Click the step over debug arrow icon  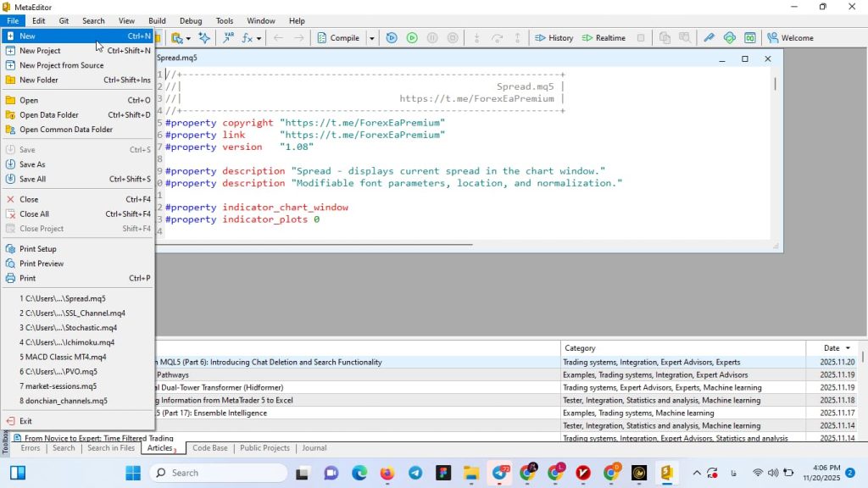click(497, 37)
